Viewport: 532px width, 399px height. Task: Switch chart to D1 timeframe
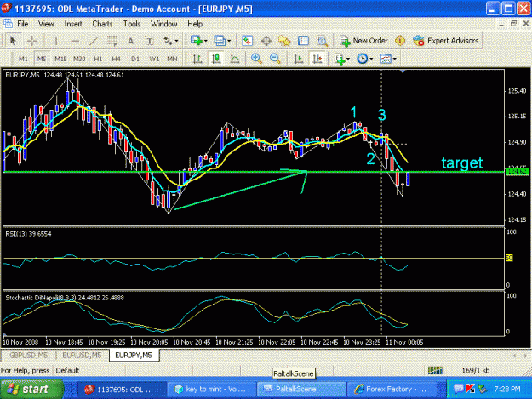[x=135, y=59]
